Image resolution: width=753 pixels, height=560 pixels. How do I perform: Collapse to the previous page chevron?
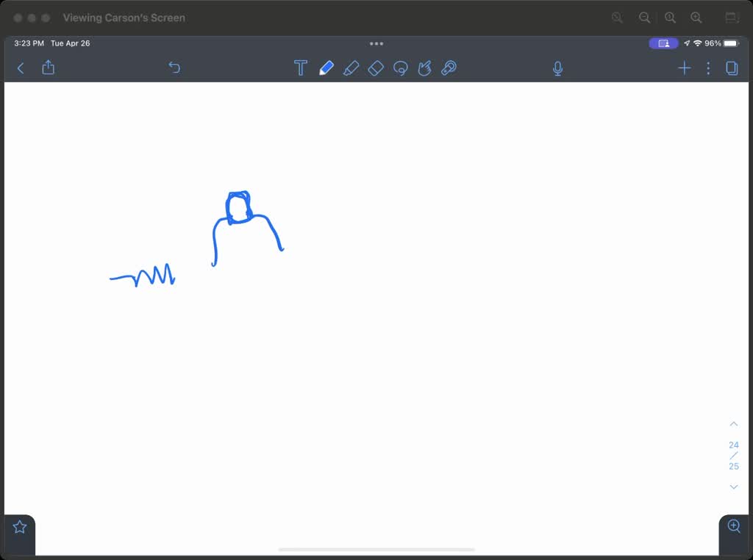click(733, 423)
